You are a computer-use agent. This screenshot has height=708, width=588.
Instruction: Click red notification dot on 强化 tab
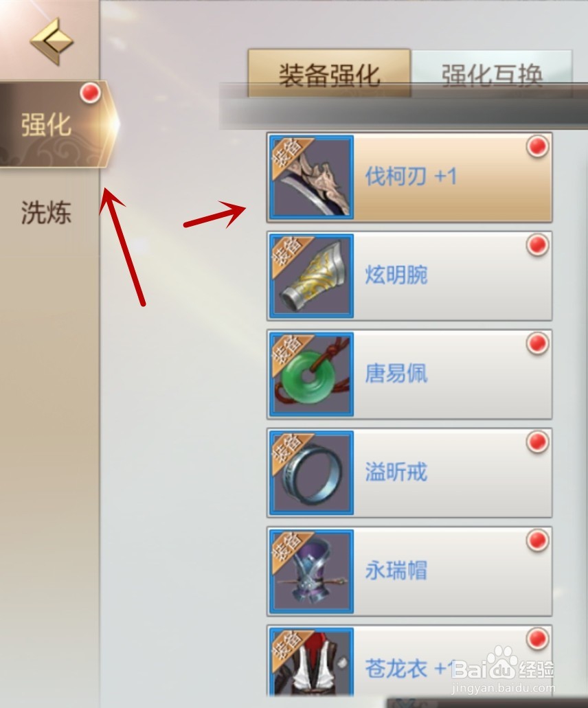coord(90,93)
